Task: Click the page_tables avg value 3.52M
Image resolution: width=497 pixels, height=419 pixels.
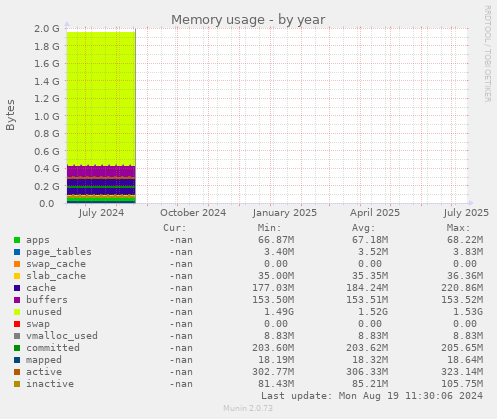Action: [373, 252]
